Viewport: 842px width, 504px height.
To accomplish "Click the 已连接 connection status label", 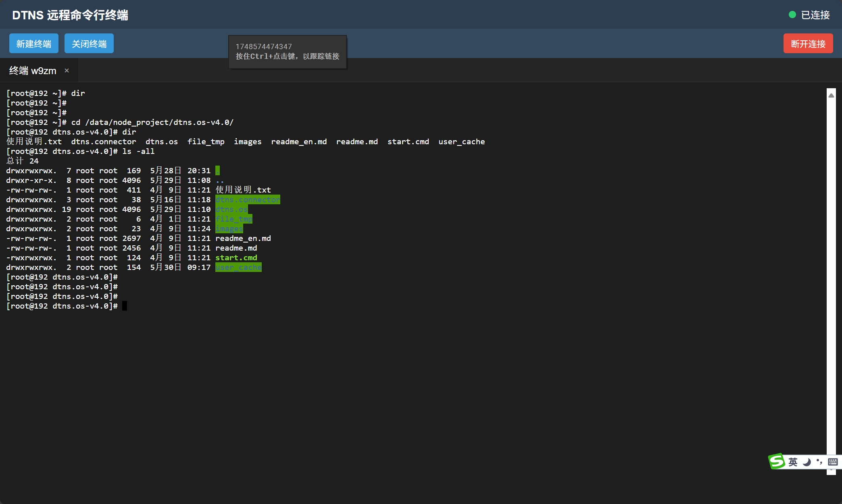I will 815,15.
